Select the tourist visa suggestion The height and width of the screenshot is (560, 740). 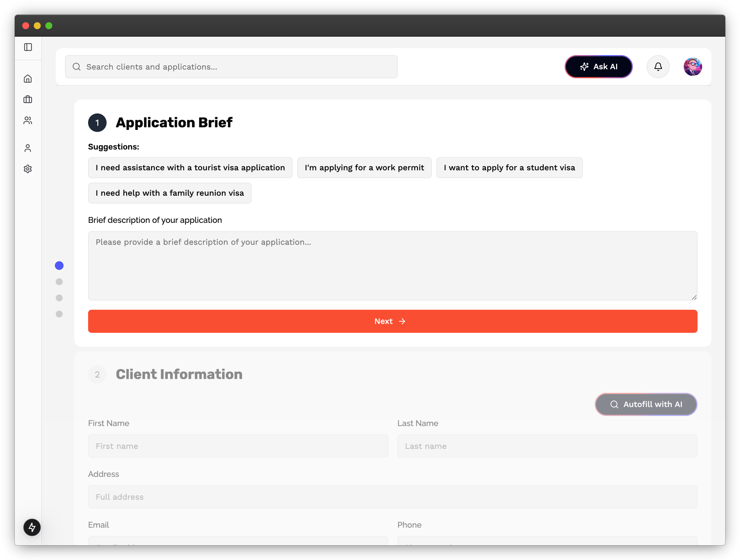coord(190,167)
